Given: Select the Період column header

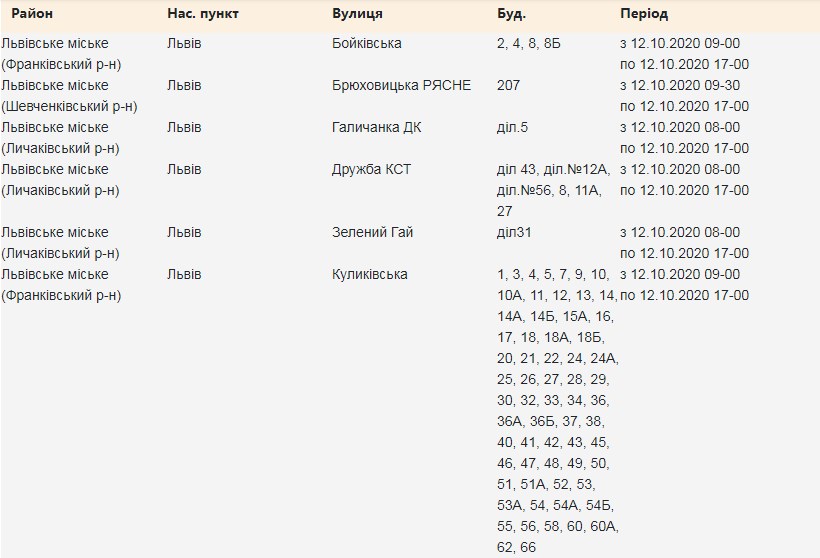Looking at the screenshot, I should pos(644,14).
